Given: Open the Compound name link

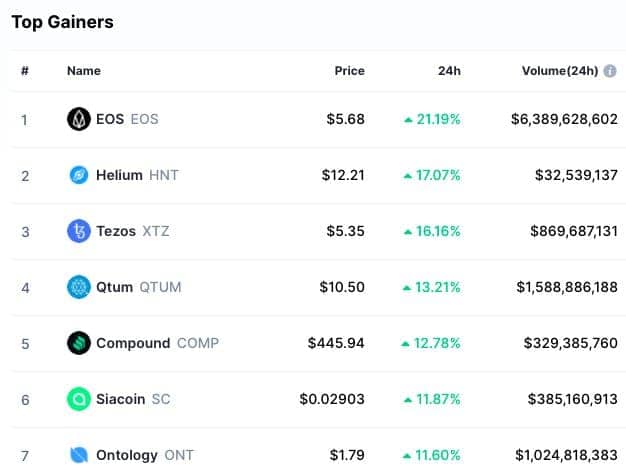Looking at the screenshot, I should (133, 343).
